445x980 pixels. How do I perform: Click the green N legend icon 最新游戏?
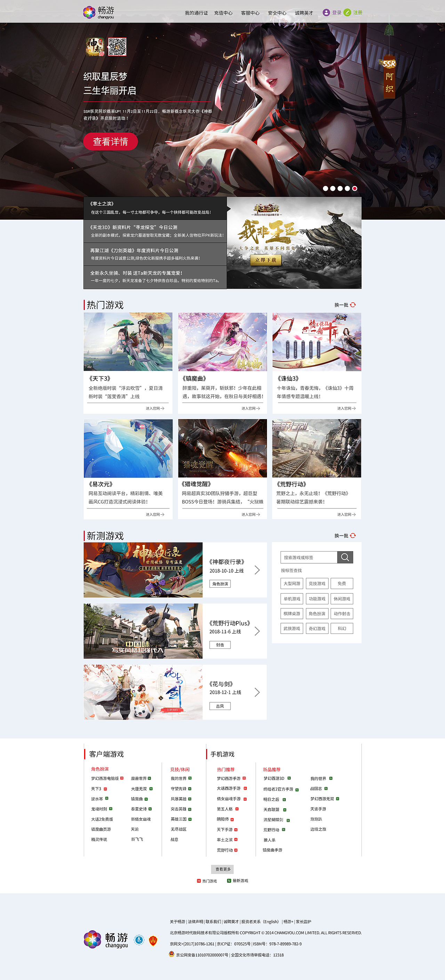click(229, 881)
